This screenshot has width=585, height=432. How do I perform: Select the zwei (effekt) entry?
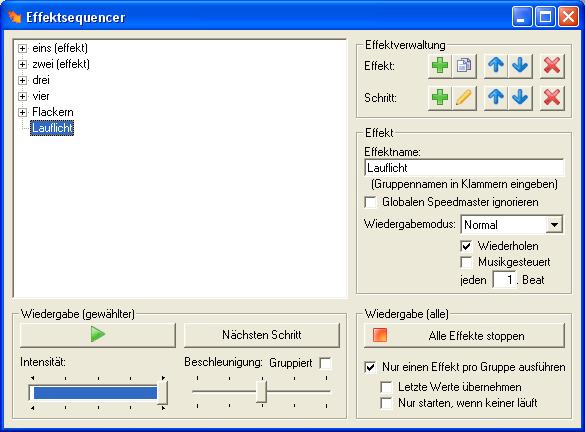61,64
